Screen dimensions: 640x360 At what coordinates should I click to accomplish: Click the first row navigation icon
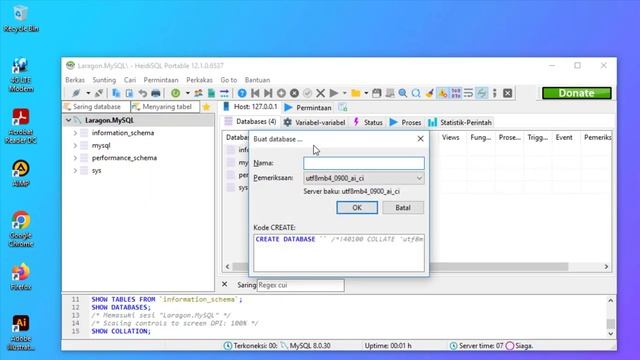tap(255, 93)
